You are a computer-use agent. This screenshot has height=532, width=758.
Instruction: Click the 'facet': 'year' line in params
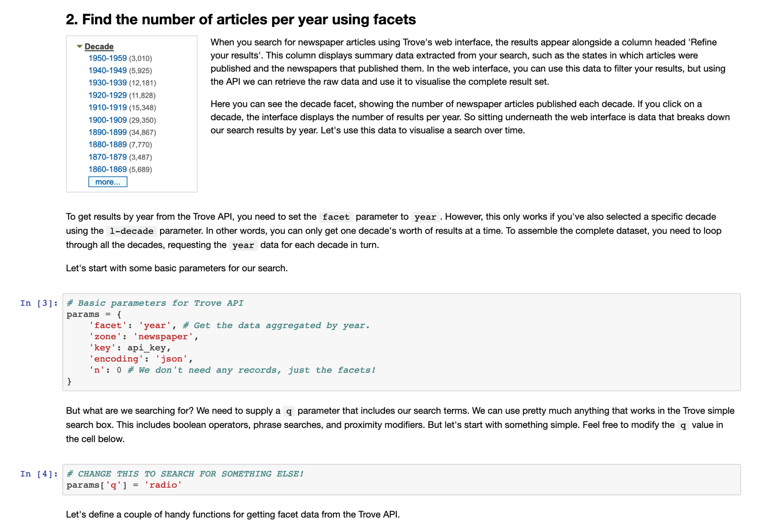point(130,326)
